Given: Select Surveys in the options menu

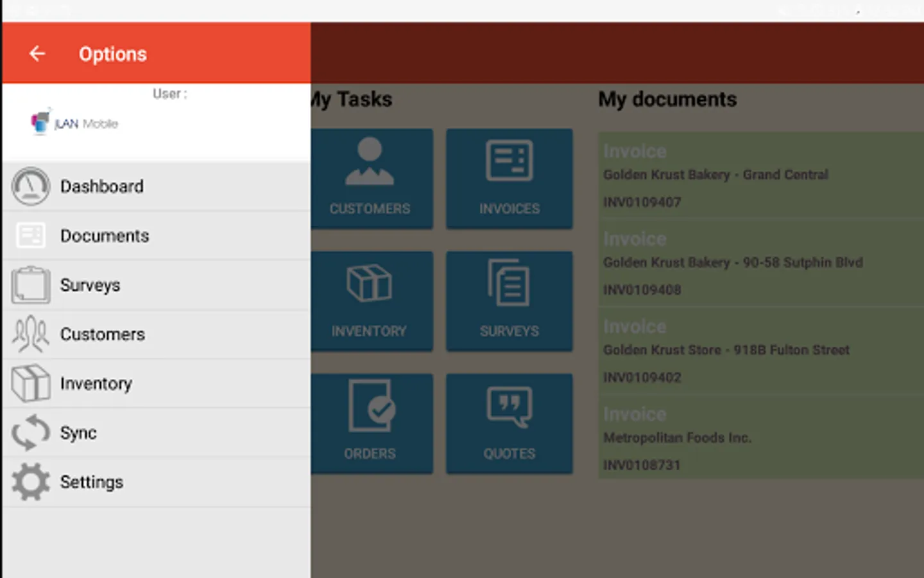Looking at the screenshot, I should pos(157,285).
